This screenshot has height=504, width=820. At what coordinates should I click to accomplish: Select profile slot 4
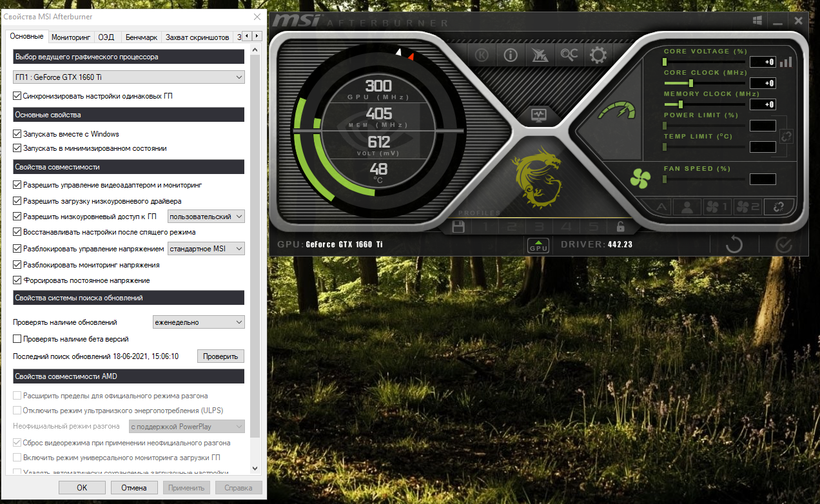(x=566, y=227)
